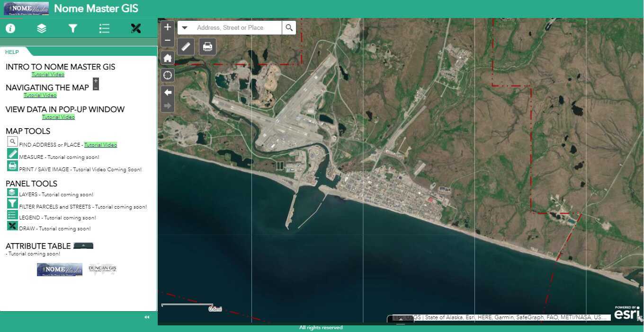This screenshot has height=332, width=644.
Task: Click 'ATTRIBUTE TABLE' heading
Action: [38, 246]
